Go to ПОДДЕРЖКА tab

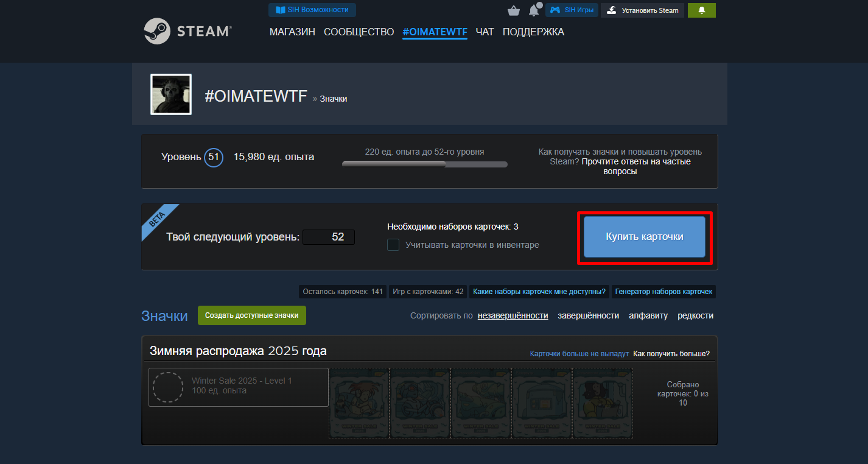533,32
